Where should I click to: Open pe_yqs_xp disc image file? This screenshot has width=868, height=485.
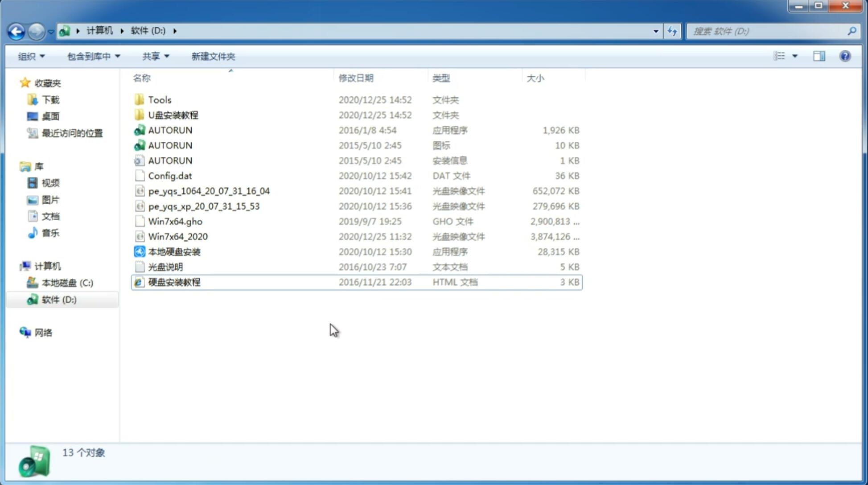[204, 206]
